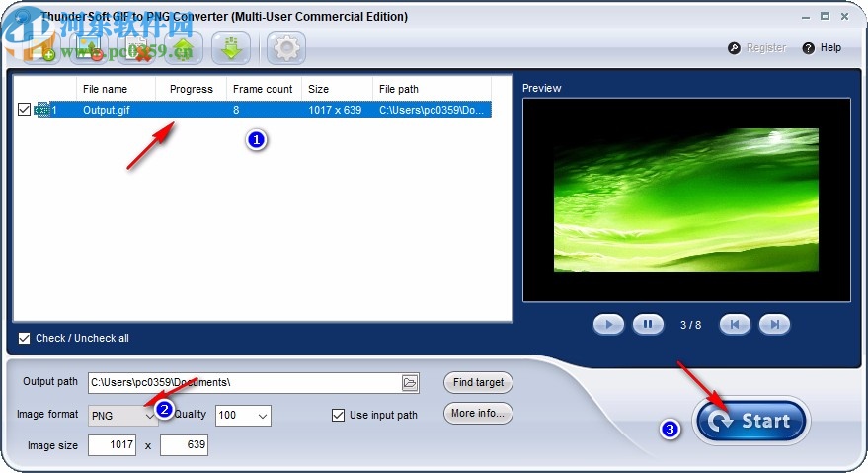Screen dimensions: 868x473
Task: Minimize the converter window
Action: click(806, 17)
